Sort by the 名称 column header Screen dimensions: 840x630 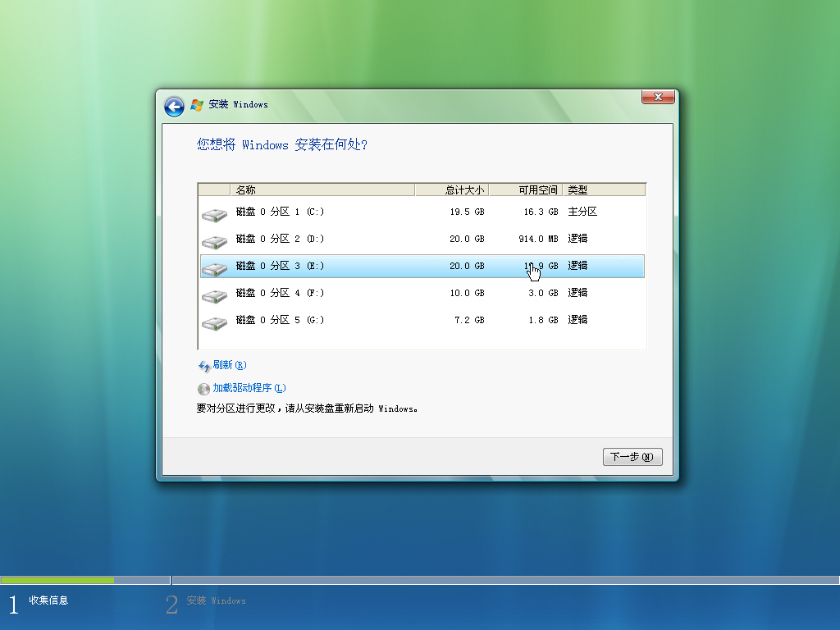pyautogui.click(x=322, y=190)
